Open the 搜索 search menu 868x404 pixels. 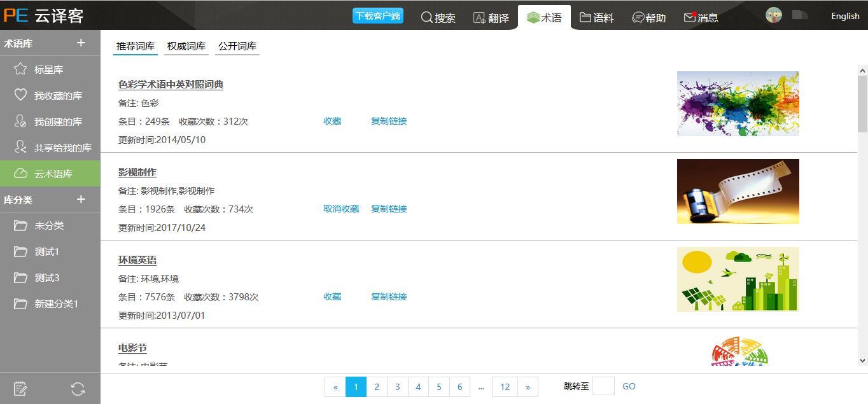coord(438,18)
